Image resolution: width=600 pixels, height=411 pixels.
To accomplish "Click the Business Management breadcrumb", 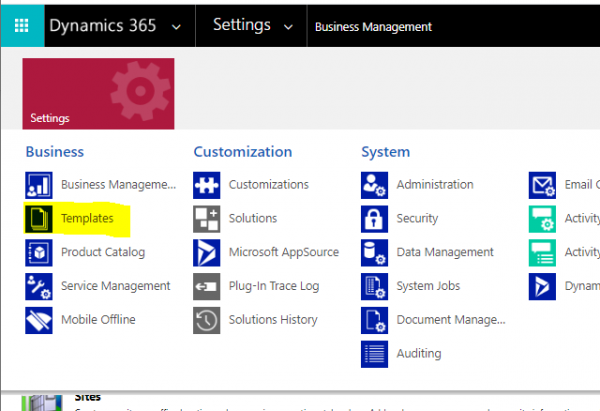I will [373, 27].
